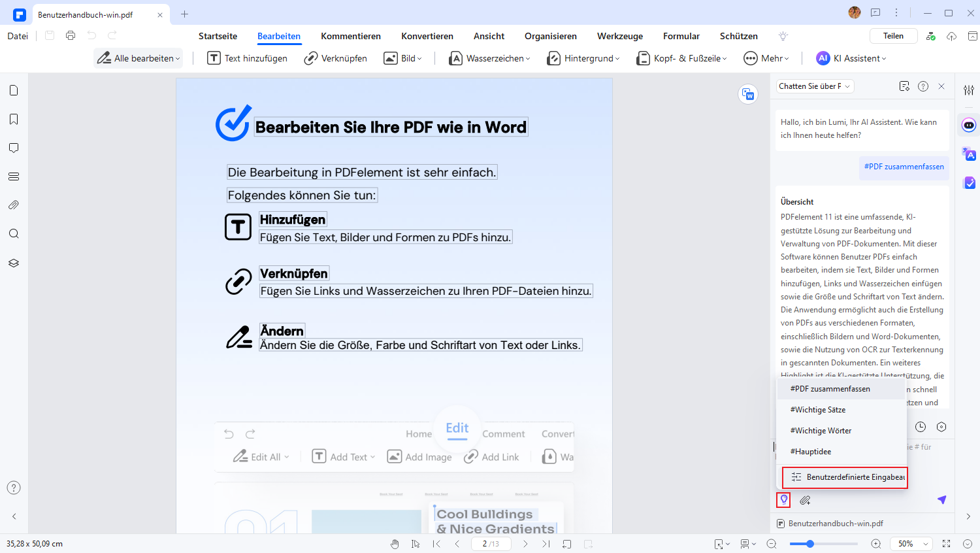Collapse the right panel with the chevron
The height and width of the screenshot is (553, 980).
click(968, 516)
